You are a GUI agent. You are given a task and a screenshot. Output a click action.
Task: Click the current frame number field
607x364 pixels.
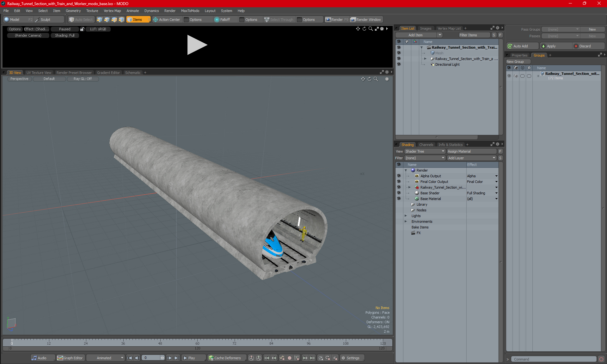coord(151,358)
